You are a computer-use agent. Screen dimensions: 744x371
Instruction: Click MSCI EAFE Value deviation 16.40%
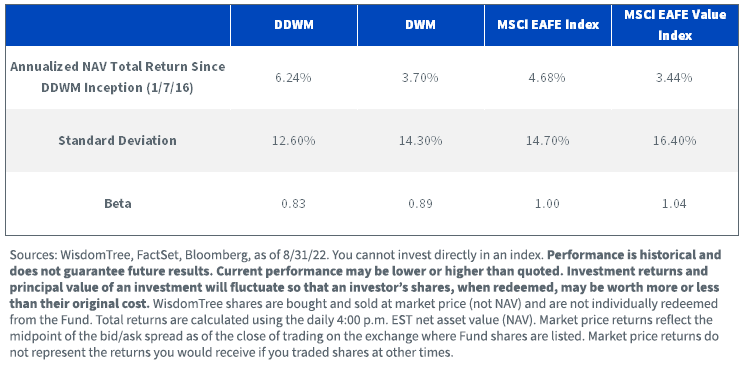point(675,140)
